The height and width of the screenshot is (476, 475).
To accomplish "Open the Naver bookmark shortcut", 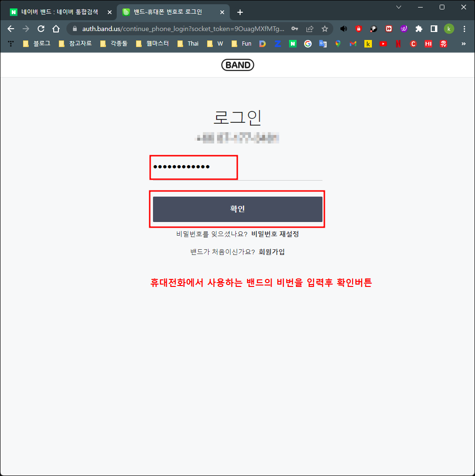I will (x=293, y=43).
